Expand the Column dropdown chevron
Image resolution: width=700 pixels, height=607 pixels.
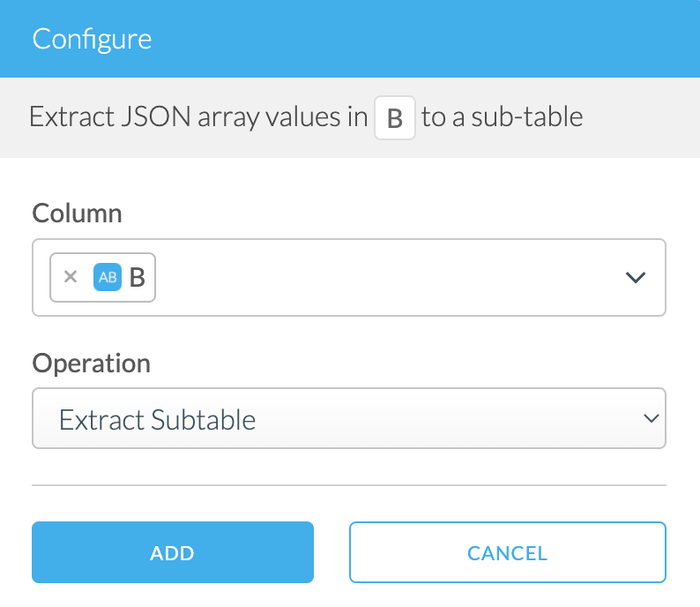click(x=636, y=277)
